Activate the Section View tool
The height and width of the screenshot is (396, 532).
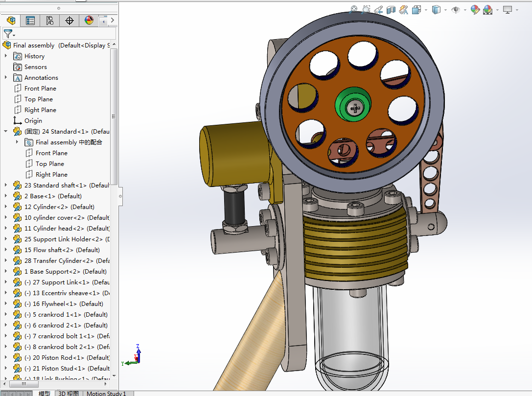coord(391,10)
